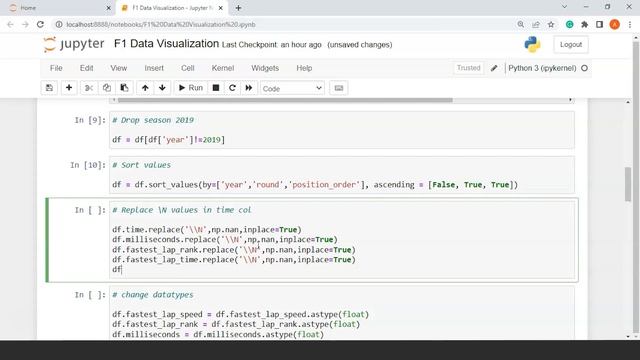Open the File menu
This screenshot has width=640, height=360.
56,68
